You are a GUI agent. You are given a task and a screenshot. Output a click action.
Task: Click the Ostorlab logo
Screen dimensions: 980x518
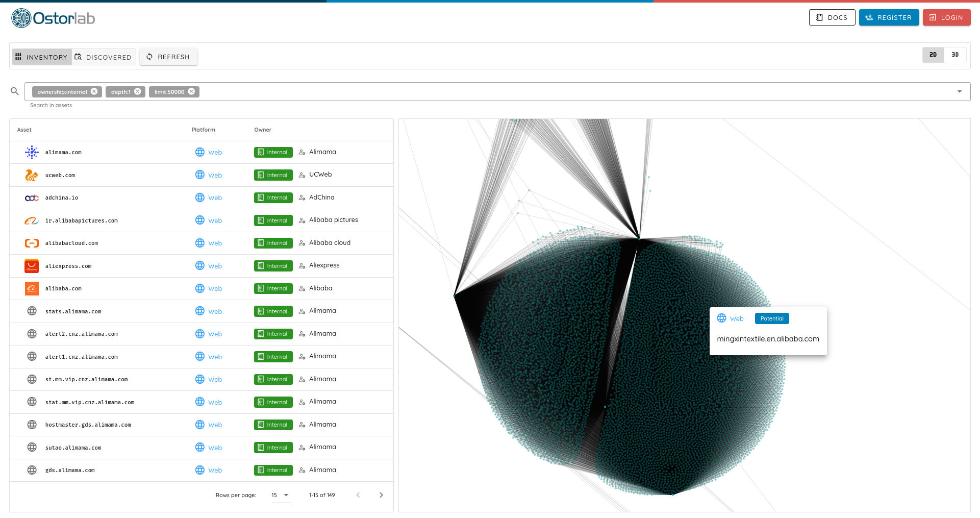(53, 18)
